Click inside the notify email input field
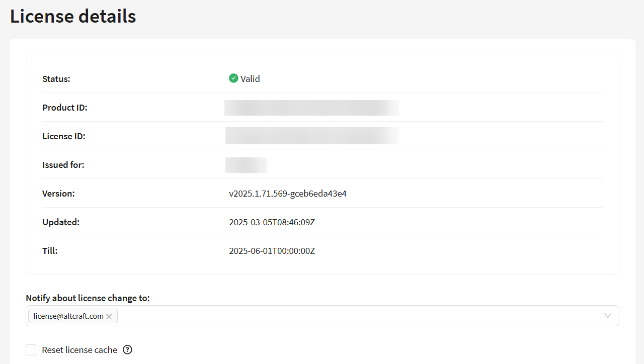 (x=352, y=316)
